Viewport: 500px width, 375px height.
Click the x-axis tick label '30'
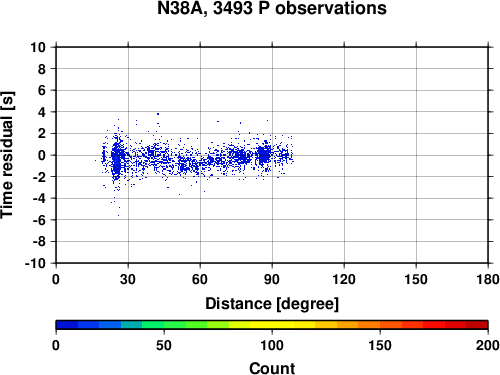pyautogui.click(x=128, y=279)
